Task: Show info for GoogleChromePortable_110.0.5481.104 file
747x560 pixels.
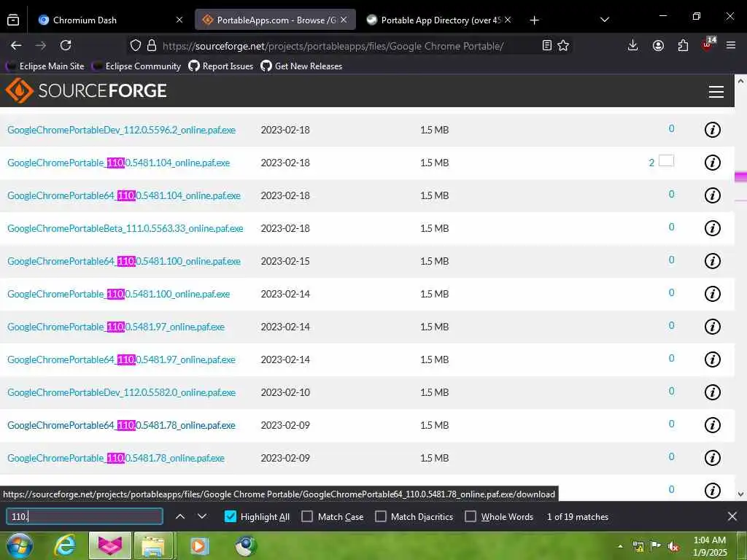Action: coord(712,163)
